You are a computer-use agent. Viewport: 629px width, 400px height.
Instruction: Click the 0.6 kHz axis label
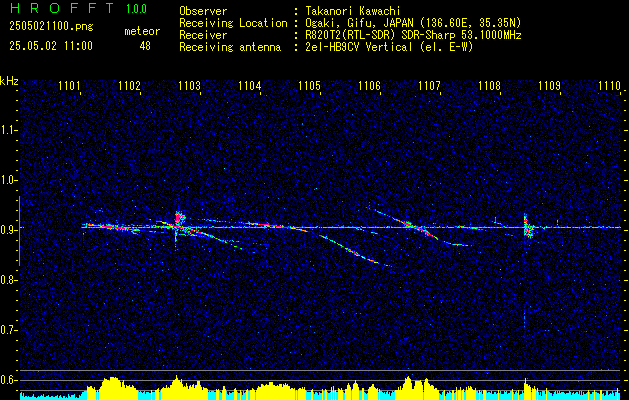8,380
